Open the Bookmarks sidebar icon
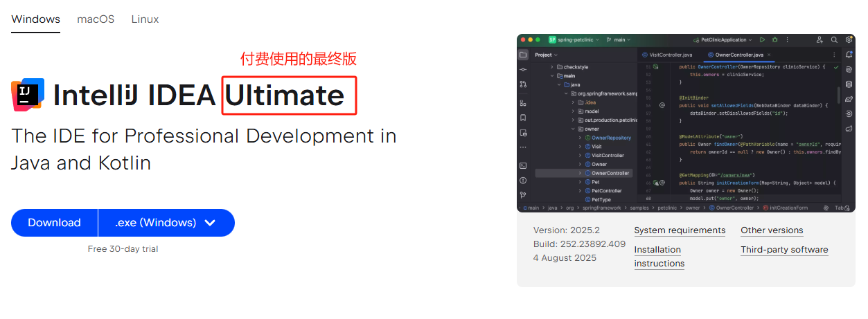 (523, 118)
